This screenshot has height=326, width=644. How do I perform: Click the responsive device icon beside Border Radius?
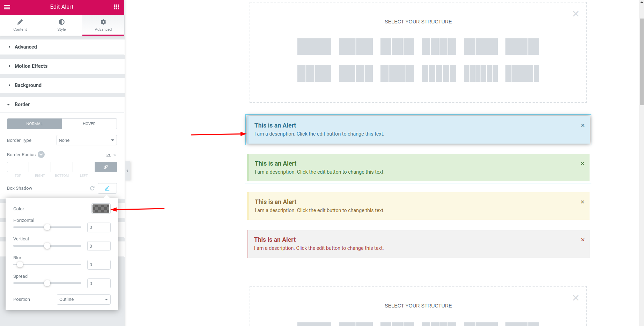(41, 154)
